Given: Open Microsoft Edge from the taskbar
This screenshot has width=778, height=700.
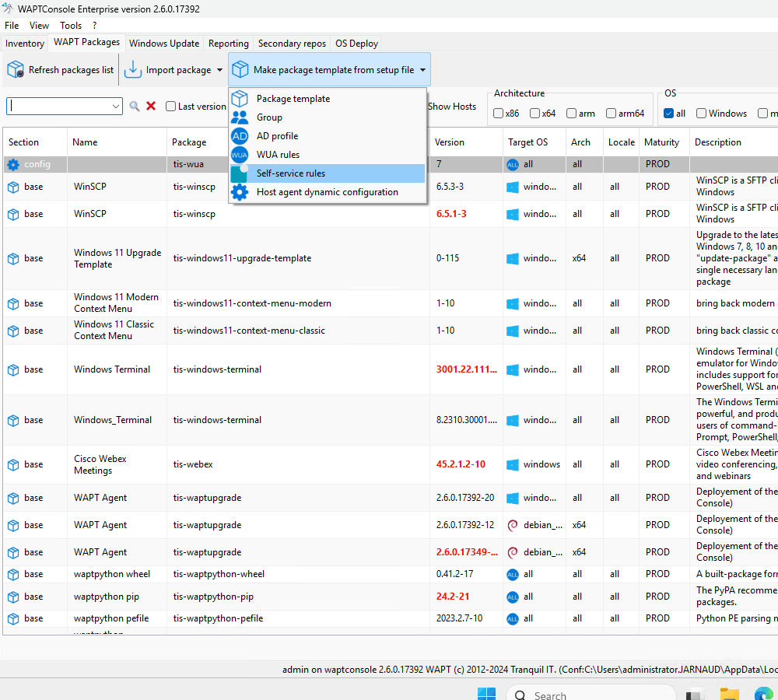Looking at the screenshot, I should [x=763, y=694].
